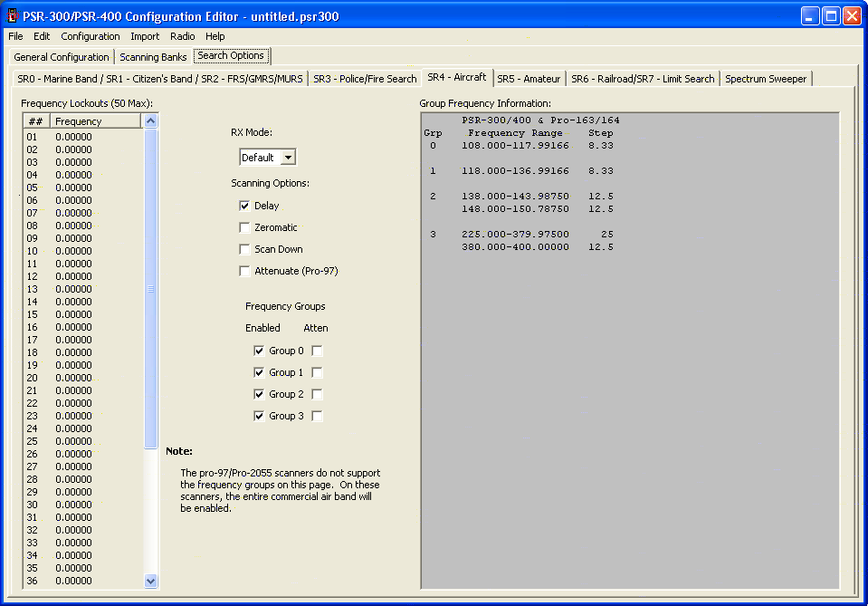This screenshot has height=606, width=868.
Task: Check Attenuate (Pro-97) option
Action: [244, 271]
